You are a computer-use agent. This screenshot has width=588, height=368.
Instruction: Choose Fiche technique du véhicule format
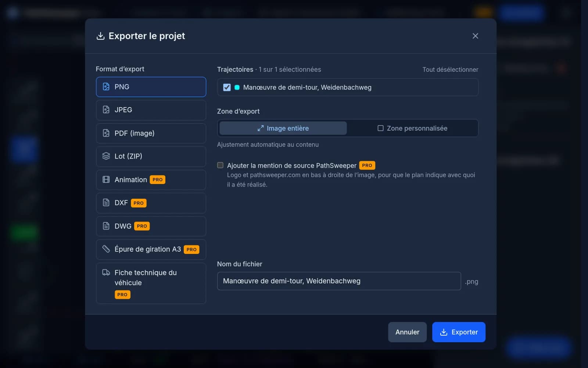click(x=151, y=283)
